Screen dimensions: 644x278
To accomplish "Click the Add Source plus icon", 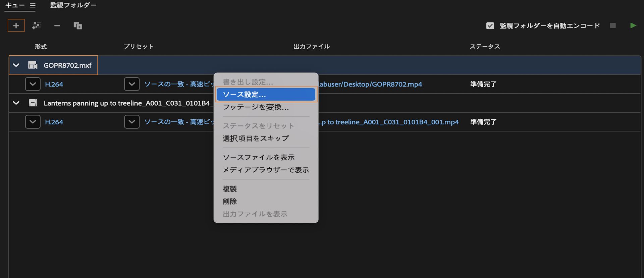I will [x=16, y=25].
